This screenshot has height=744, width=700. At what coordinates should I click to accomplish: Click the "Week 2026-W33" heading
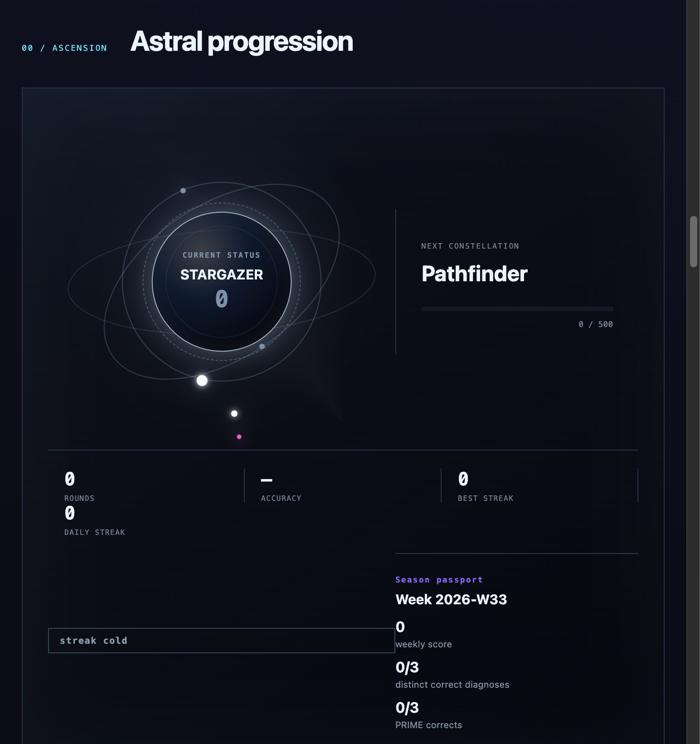[x=451, y=599]
